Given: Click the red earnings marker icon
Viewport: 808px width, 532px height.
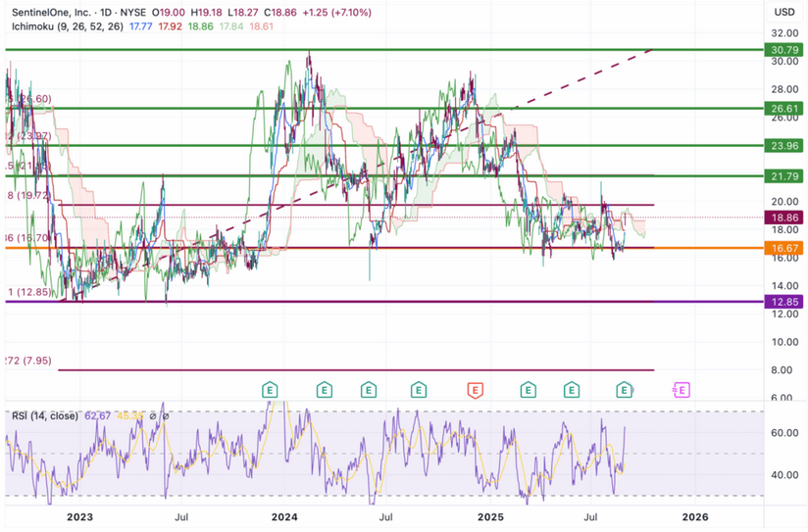Looking at the screenshot, I should click(475, 390).
